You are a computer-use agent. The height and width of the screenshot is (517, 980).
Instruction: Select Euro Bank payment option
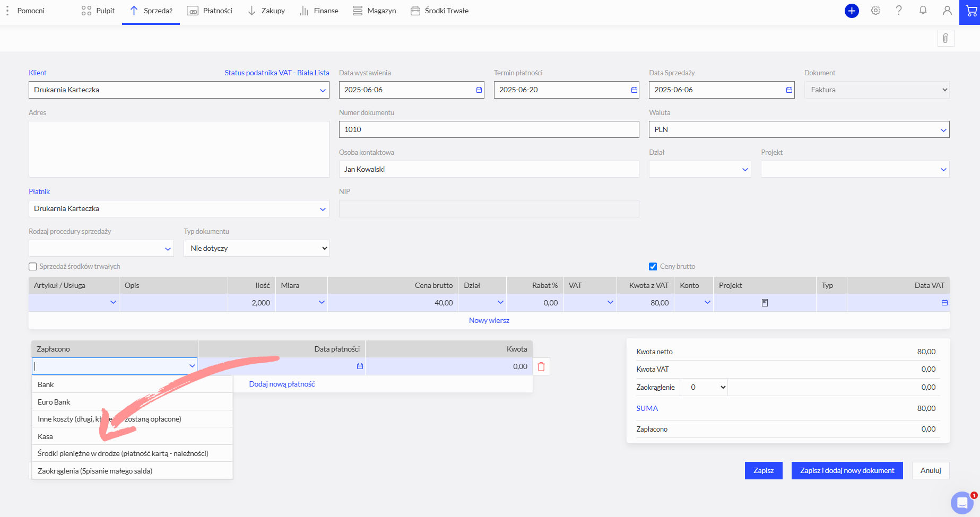(x=132, y=402)
